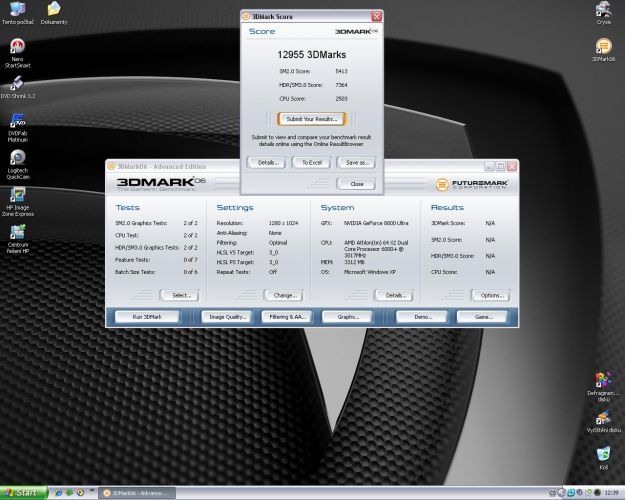Open the DVD Shrink 3.2 shortcut
The image size is (625, 500).
pos(18,87)
